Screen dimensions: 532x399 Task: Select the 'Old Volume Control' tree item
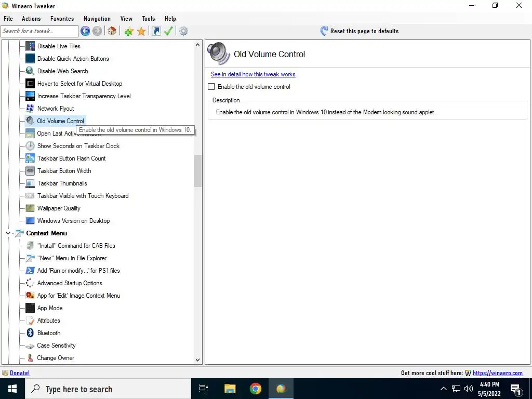click(60, 121)
